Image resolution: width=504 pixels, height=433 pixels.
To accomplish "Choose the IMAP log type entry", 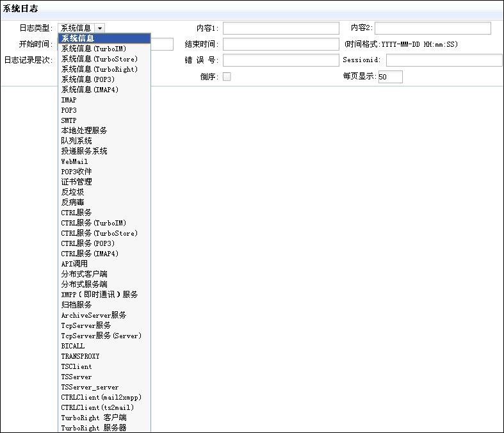I will 69,100.
